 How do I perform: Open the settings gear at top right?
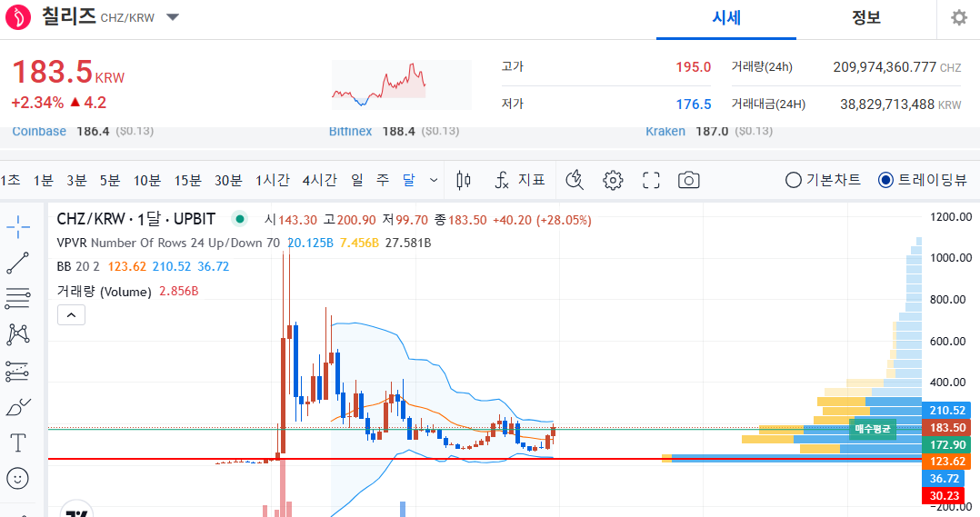[x=959, y=17]
